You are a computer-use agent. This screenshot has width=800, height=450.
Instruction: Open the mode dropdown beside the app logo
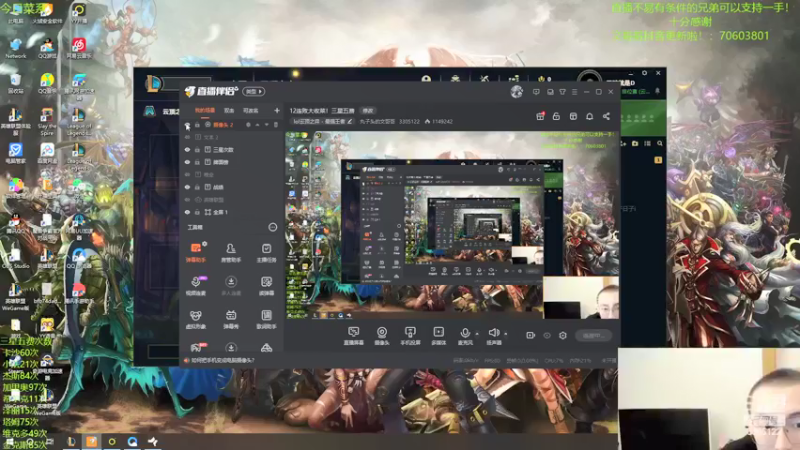pos(254,91)
